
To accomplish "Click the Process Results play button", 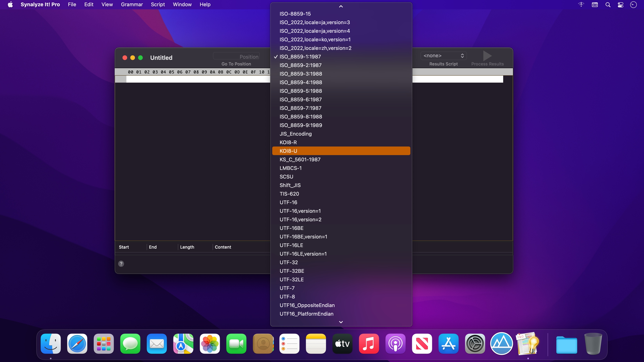I will pyautogui.click(x=487, y=56).
